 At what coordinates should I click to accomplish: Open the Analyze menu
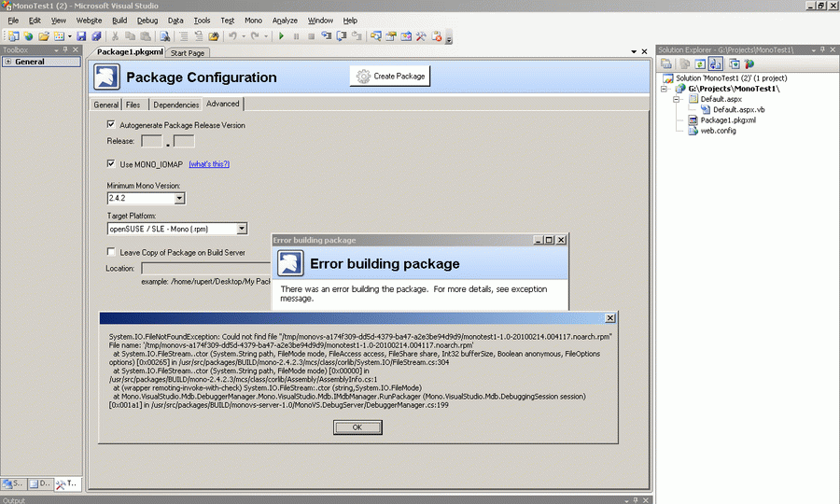pyautogui.click(x=285, y=21)
